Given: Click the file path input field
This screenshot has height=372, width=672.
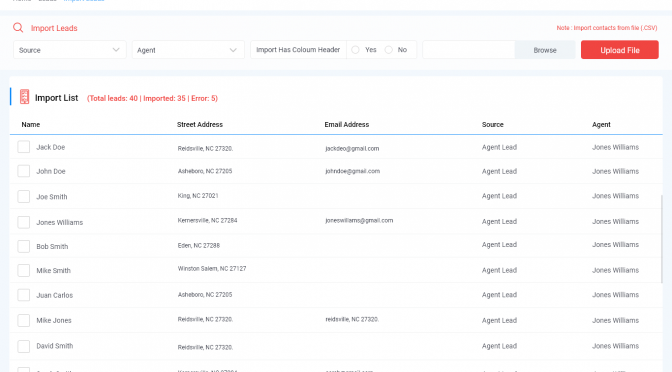Looking at the screenshot, I should pyautogui.click(x=468, y=50).
